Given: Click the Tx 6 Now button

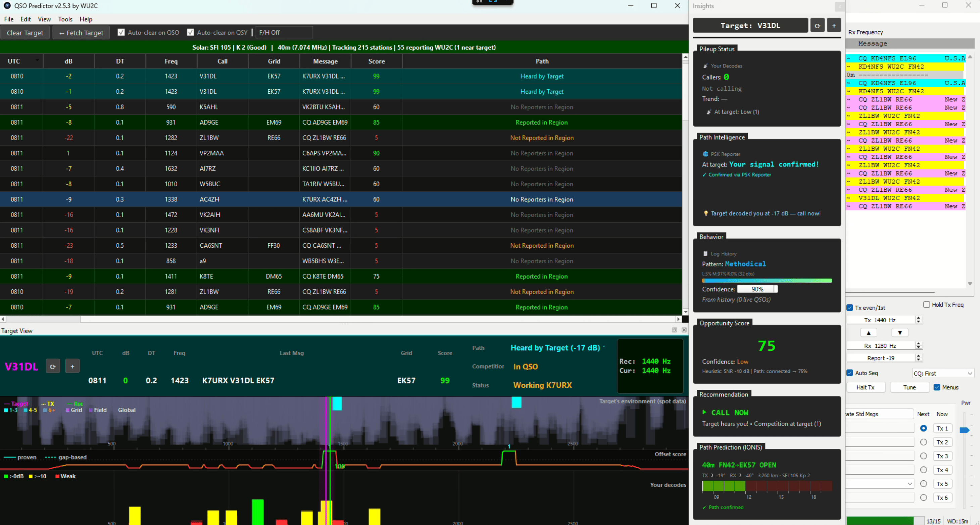Looking at the screenshot, I should pyautogui.click(x=942, y=497).
